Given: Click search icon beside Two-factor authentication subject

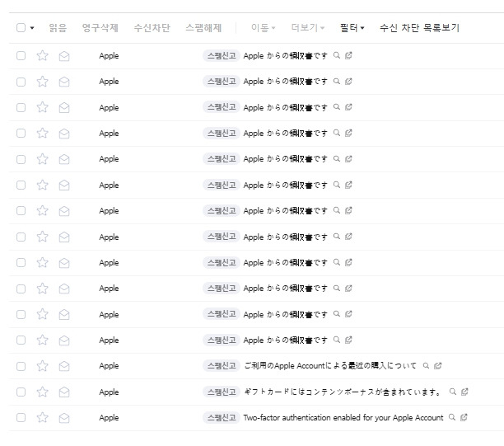Looking at the screenshot, I should (452, 417).
